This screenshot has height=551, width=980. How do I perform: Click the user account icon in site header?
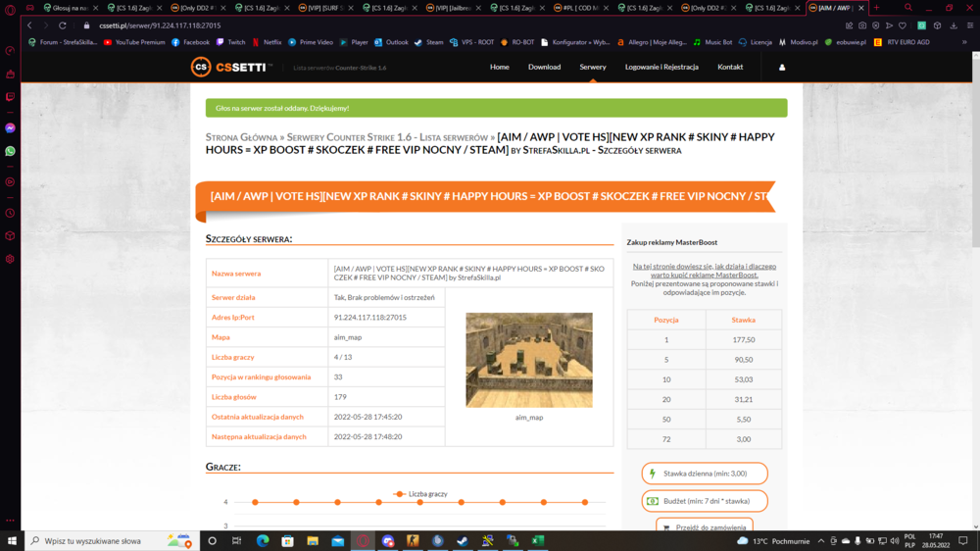(x=782, y=68)
